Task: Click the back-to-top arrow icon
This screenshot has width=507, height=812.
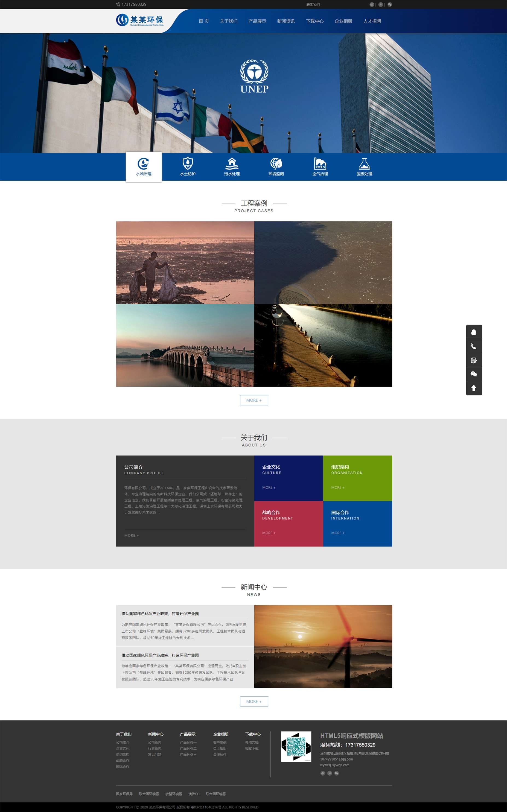Action: point(473,388)
